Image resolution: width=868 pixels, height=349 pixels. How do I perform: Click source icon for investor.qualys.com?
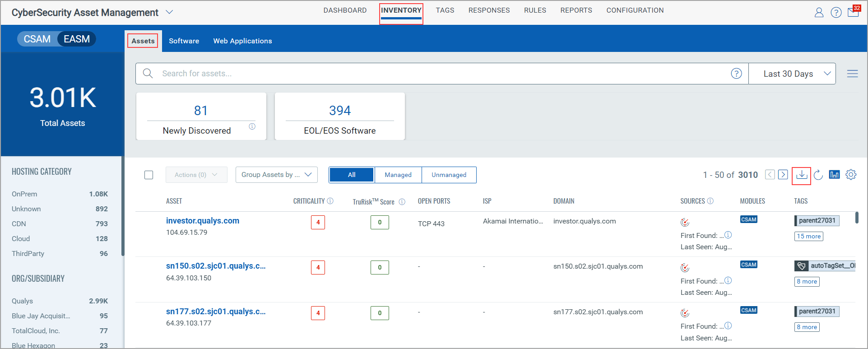pyautogui.click(x=685, y=222)
